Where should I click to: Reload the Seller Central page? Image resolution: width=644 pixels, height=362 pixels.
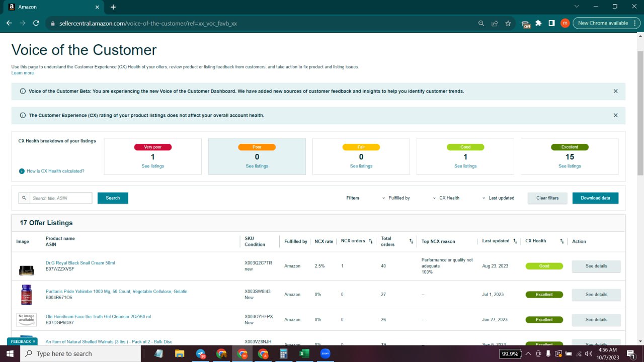[36, 23]
